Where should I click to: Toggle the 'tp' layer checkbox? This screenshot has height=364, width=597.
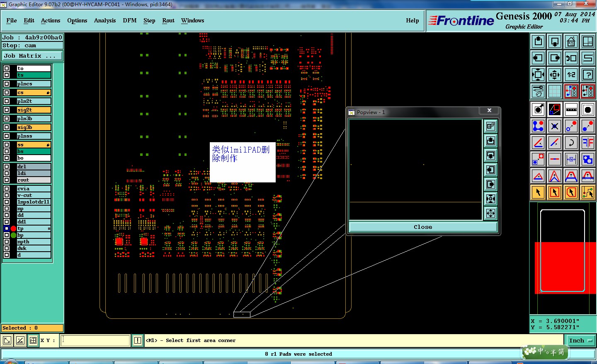pyautogui.click(x=7, y=228)
